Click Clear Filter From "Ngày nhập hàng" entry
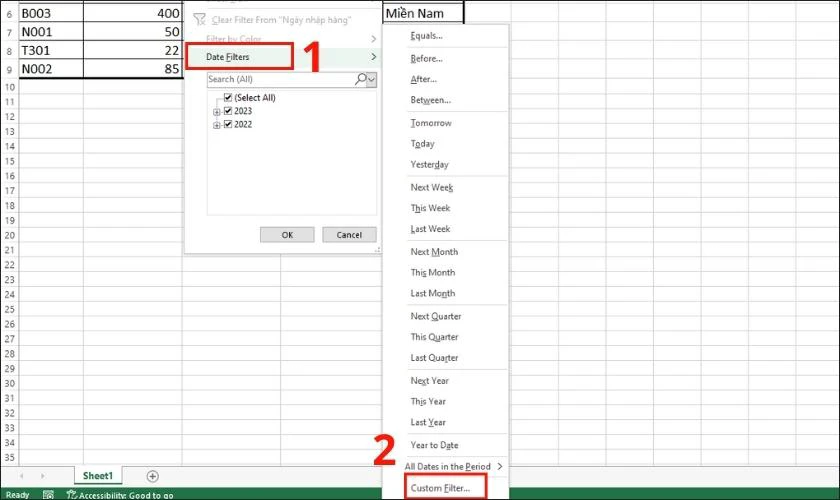This screenshot has height=500, width=840. [281, 20]
